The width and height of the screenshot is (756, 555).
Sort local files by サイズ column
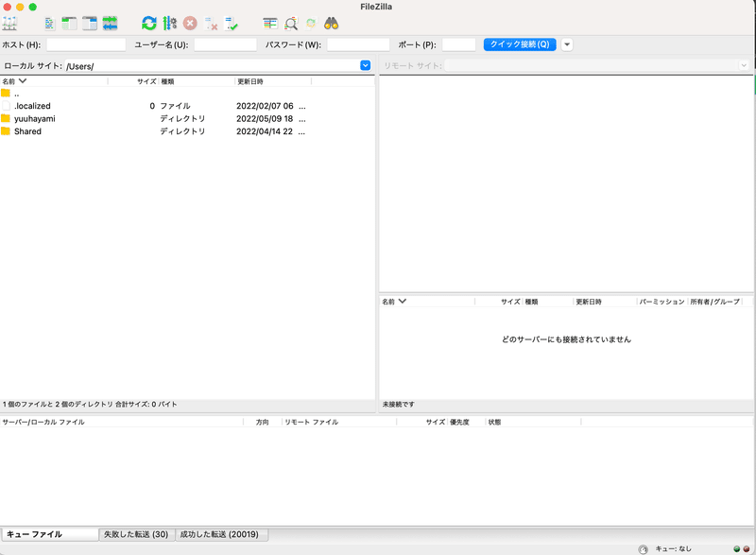click(146, 81)
